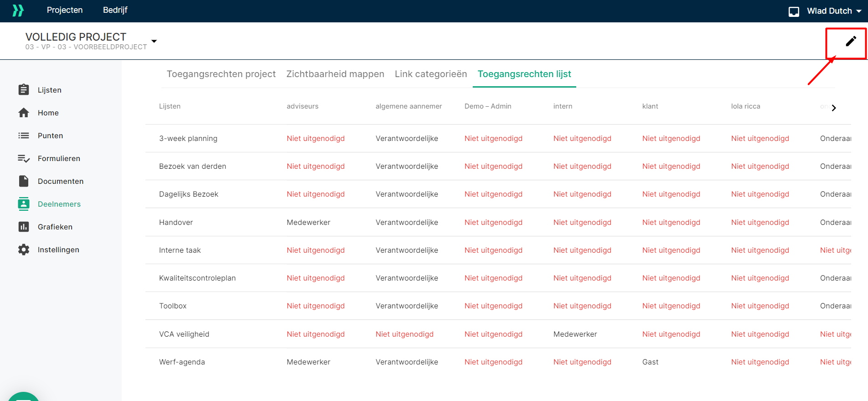Click the VOLLEDIG PROJECT title
The width and height of the screenshot is (868, 401).
pyautogui.click(x=76, y=37)
